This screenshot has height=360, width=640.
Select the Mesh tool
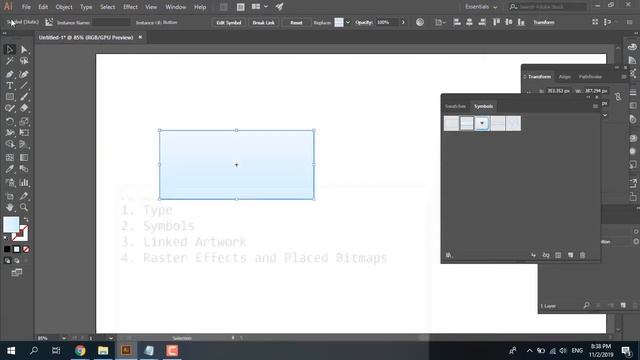10,158
